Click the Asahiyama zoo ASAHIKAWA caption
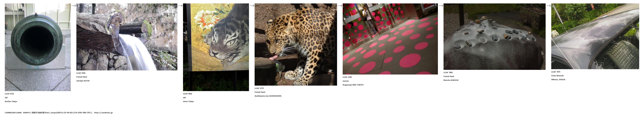This screenshot has height=116, width=644. click(x=268, y=96)
